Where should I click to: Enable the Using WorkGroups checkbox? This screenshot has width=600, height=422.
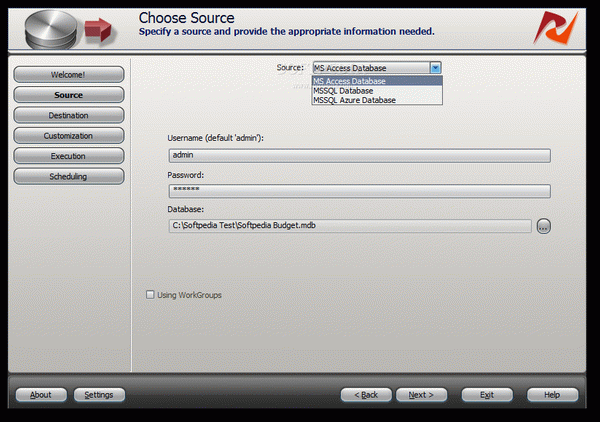(x=150, y=295)
